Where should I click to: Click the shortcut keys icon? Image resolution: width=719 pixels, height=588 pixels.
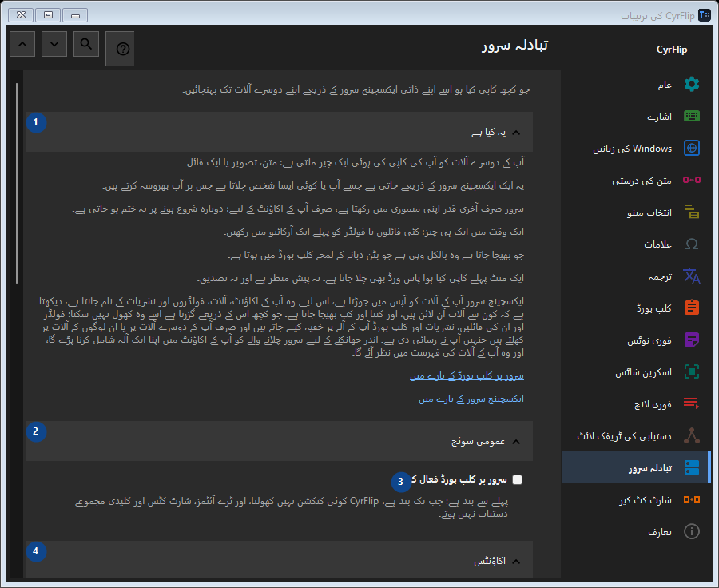pyautogui.click(x=692, y=499)
